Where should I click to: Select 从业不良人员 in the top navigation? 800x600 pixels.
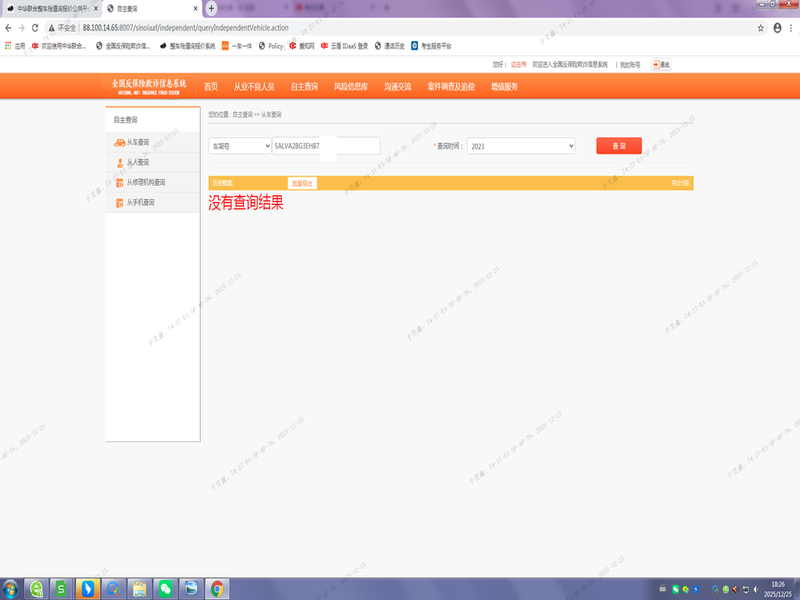coord(254,87)
